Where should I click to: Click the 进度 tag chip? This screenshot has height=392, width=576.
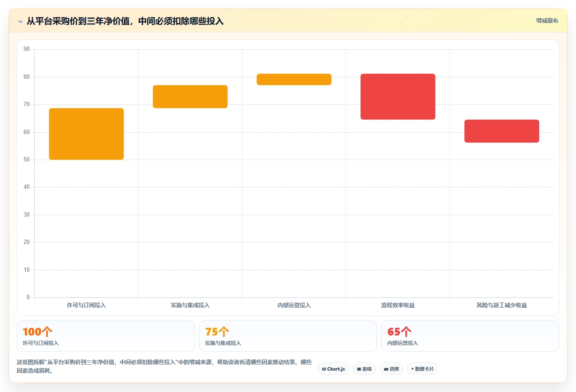tap(391, 369)
